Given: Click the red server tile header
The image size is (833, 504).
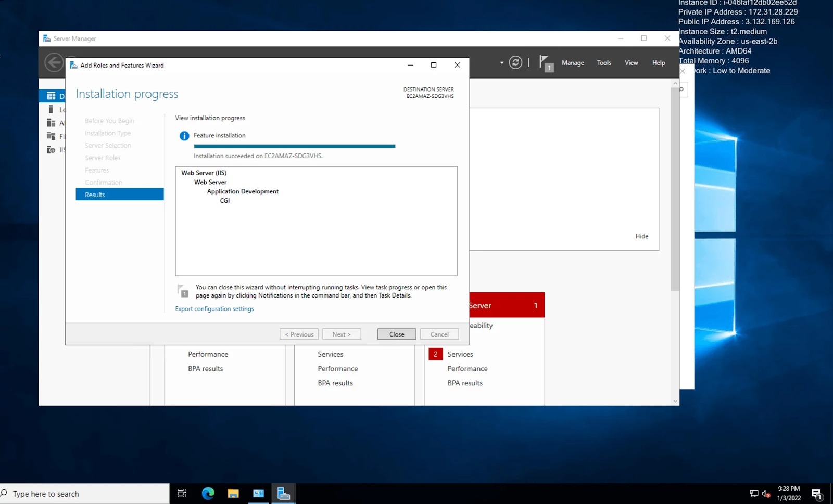Looking at the screenshot, I should [507, 305].
